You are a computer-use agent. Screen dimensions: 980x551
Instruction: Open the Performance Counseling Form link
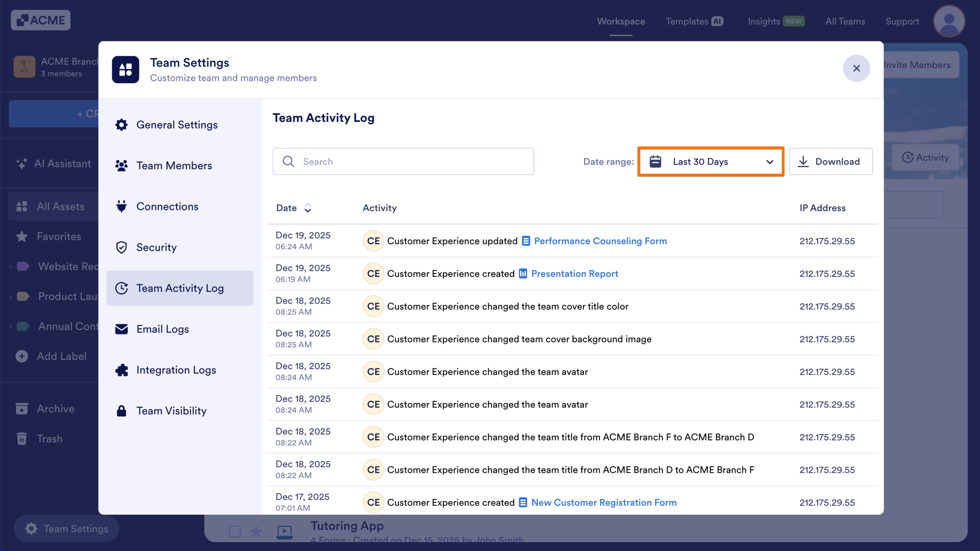tap(600, 241)
